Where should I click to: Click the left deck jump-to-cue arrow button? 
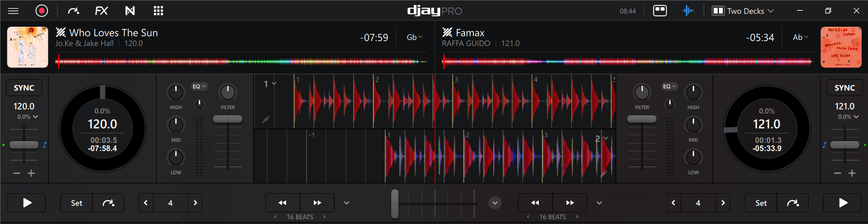pyautogui.click(x=108, y=203)
